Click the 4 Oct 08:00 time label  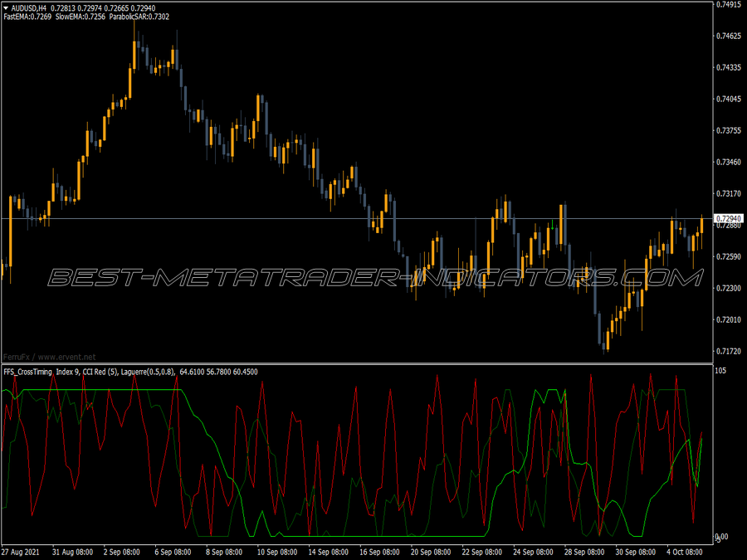pos(684,552)
